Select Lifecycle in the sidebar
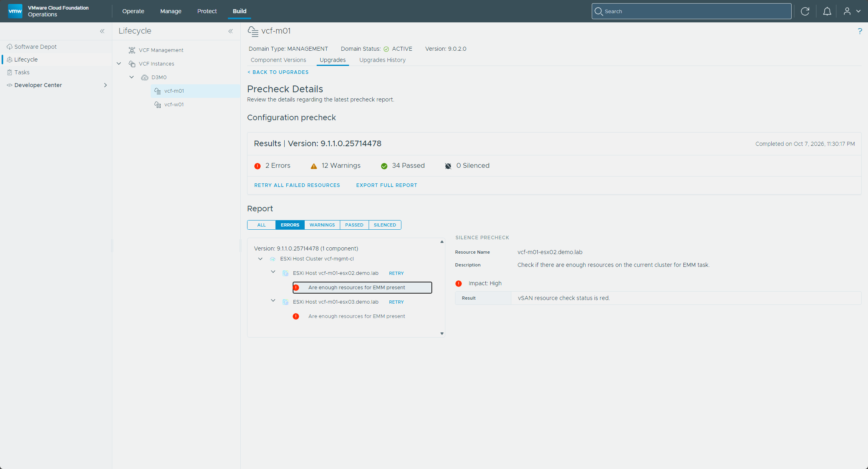Viewport: 868px width, 469px height. [26, 60]
